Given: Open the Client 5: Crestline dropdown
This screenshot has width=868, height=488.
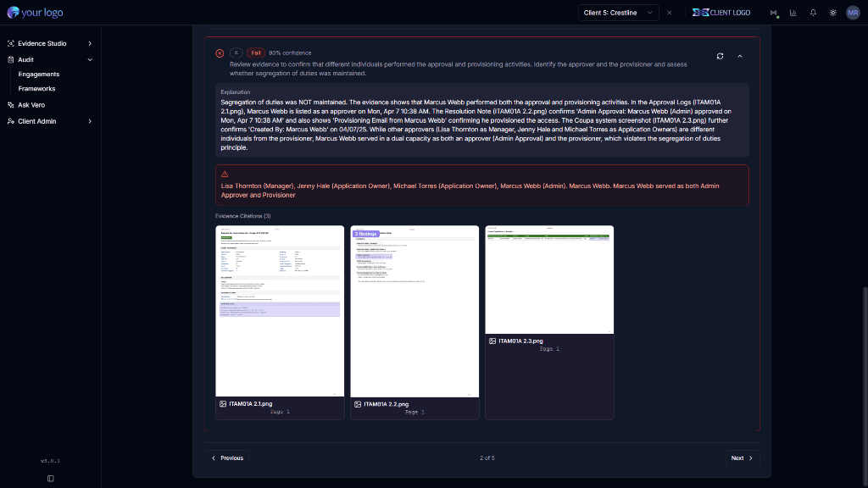Looking at the screenshot, I should click(618, 13).
